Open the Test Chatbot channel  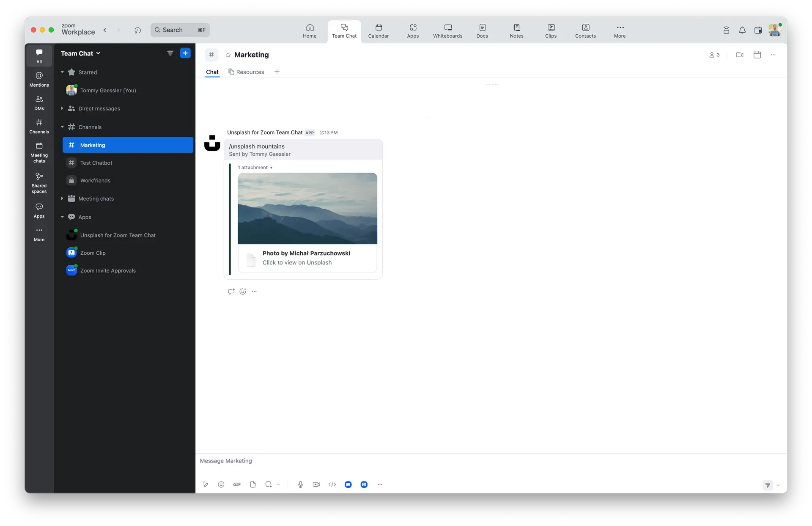96,163
